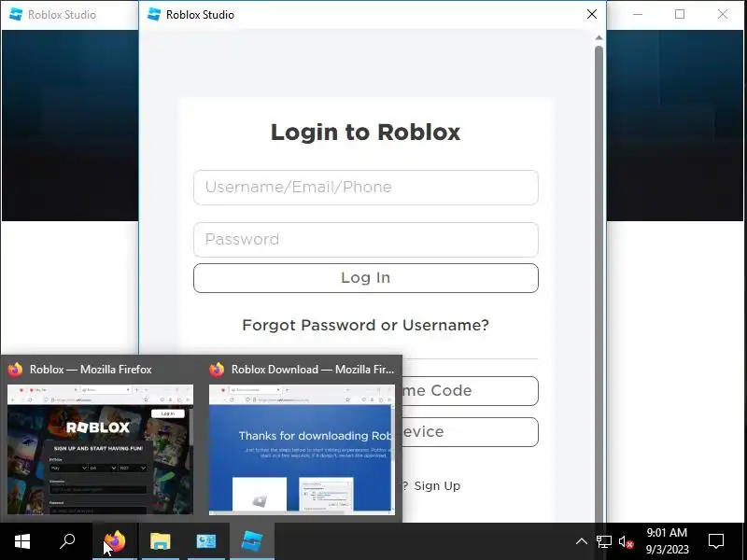
Task: Open the notification center icon
Action: pyautogui.click(x=716, y=541)
